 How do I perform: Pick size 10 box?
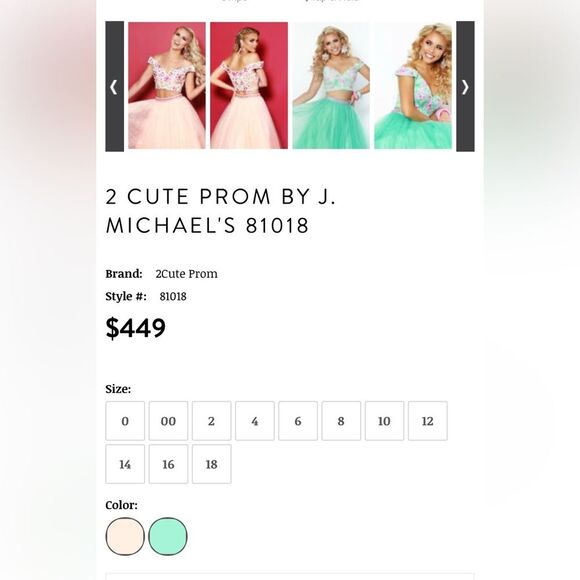coord(384,421)
